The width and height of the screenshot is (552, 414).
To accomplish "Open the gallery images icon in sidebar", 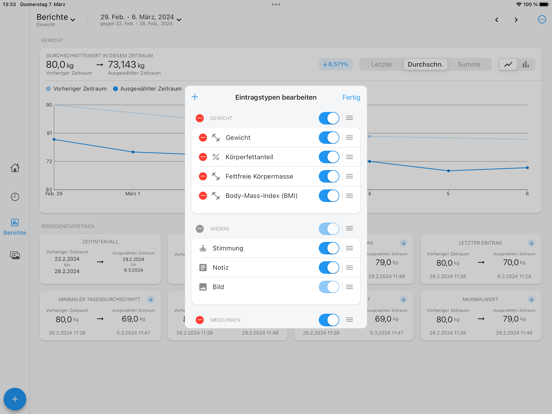I will [15, 255].
